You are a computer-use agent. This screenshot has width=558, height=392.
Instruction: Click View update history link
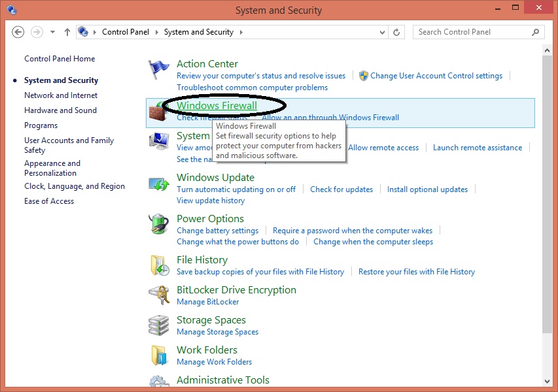point(211,201)
